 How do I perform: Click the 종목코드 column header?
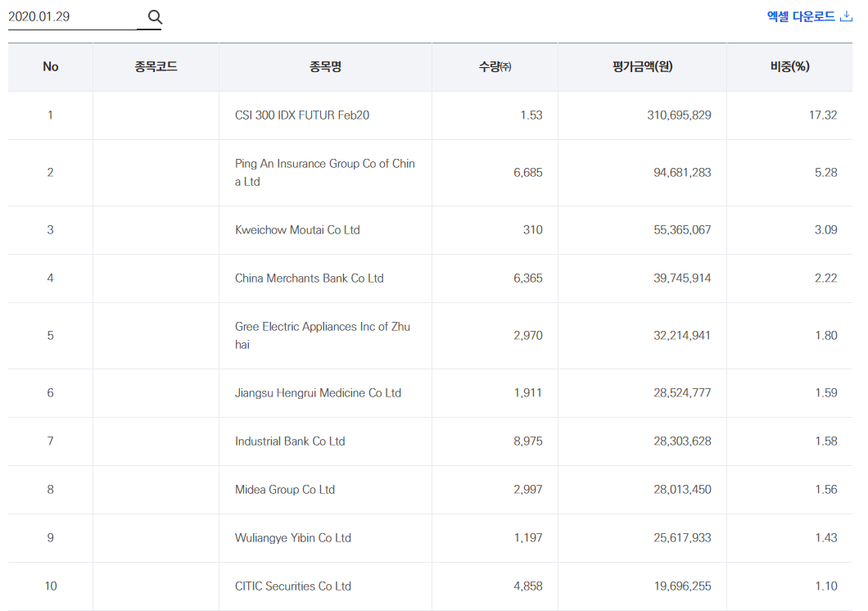156,67
